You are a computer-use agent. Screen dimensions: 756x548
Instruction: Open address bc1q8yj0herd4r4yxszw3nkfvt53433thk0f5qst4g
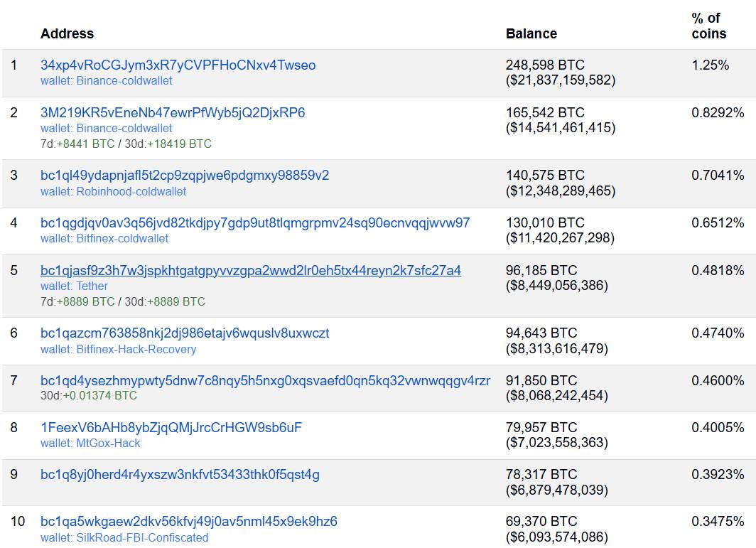pos(180,475)
